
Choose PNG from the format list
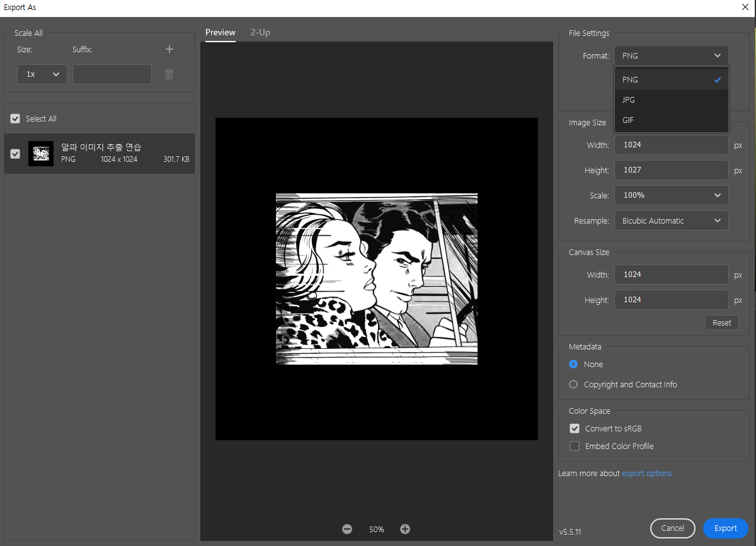(672, 79)
